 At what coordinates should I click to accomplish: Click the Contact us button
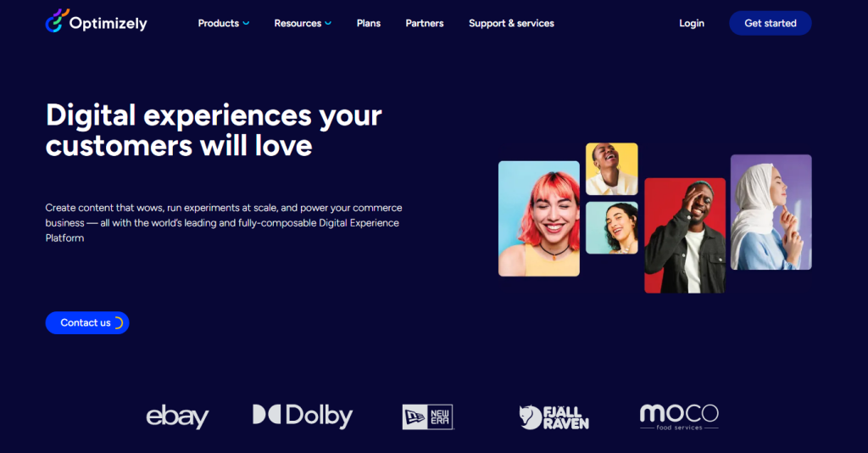(87, 323)
